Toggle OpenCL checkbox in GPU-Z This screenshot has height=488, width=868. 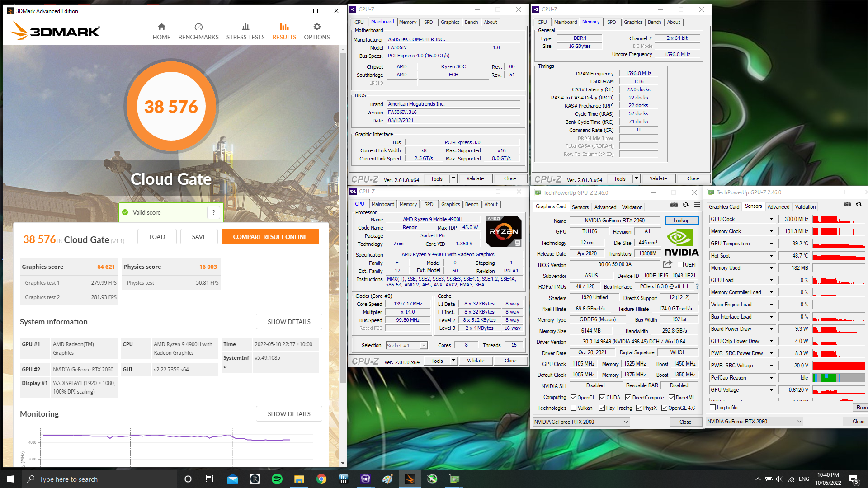(x=573, y=398)
